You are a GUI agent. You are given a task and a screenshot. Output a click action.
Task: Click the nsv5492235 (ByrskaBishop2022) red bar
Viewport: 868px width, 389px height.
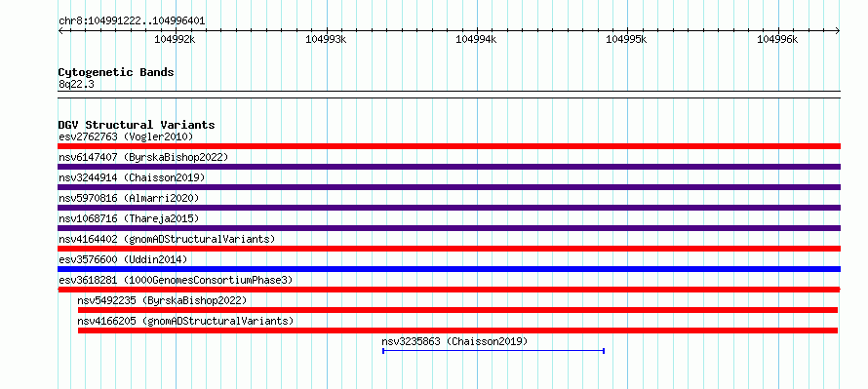[457, 310]
